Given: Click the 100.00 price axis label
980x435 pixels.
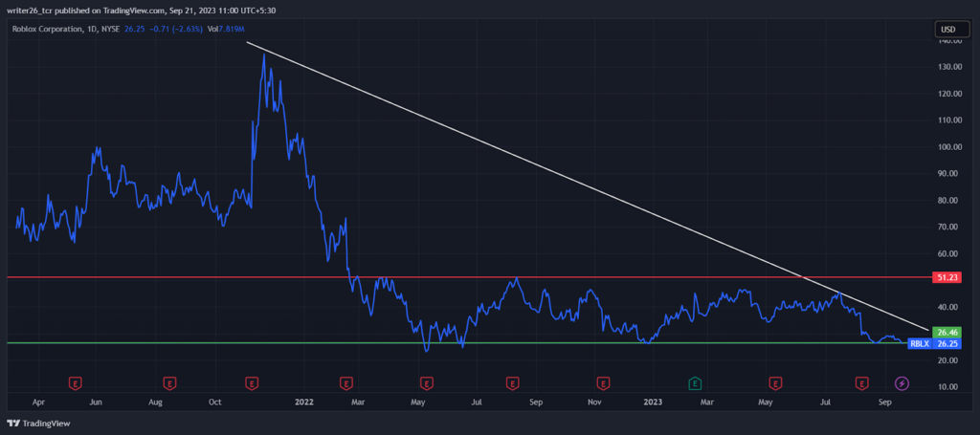Looking at the screenshot, I should coord(948,147).
